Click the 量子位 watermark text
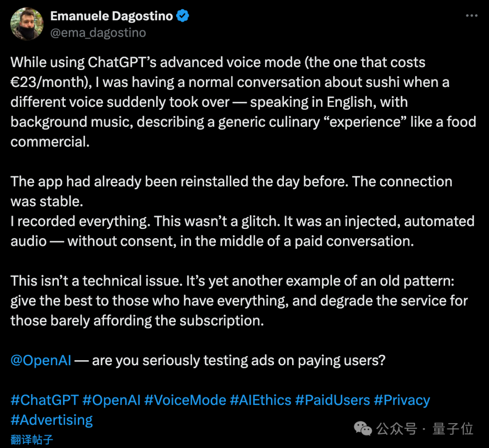Image resolution: width=489 pixels, height=448 pixels. [453, 429]
